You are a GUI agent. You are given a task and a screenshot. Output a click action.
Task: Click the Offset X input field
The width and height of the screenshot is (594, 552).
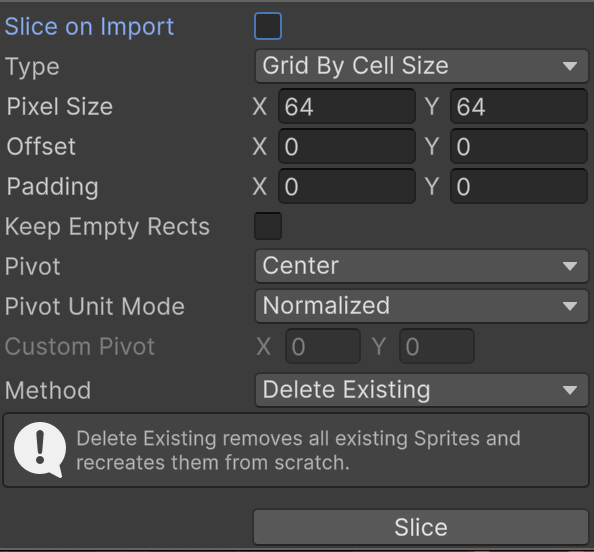pos(347,146)
